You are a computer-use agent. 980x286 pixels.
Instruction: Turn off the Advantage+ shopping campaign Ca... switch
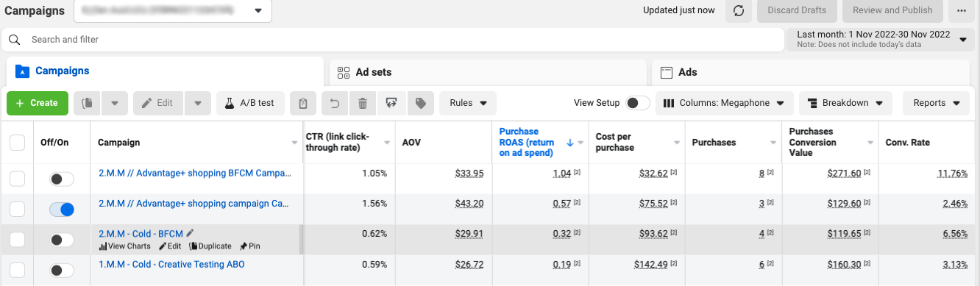pyautogui.click(x=62, y=210)
